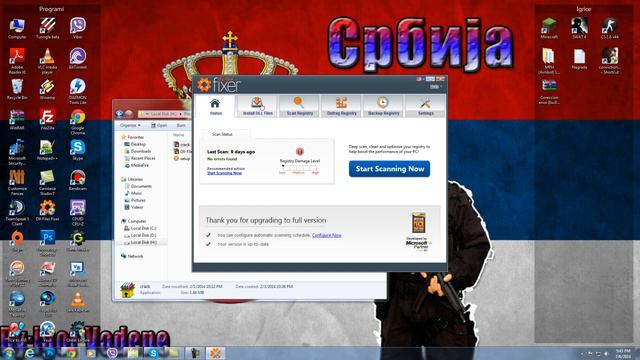Switch to the Install DLL Files tab
This screenshot has width=640, height=360.
[x=258, y=106]
